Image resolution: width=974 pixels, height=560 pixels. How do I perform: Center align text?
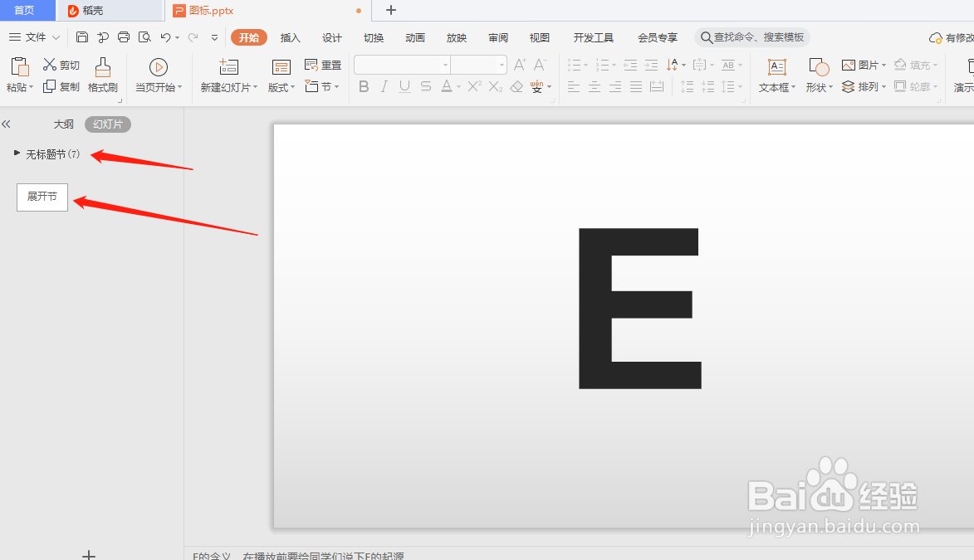(x=595, y=86)
